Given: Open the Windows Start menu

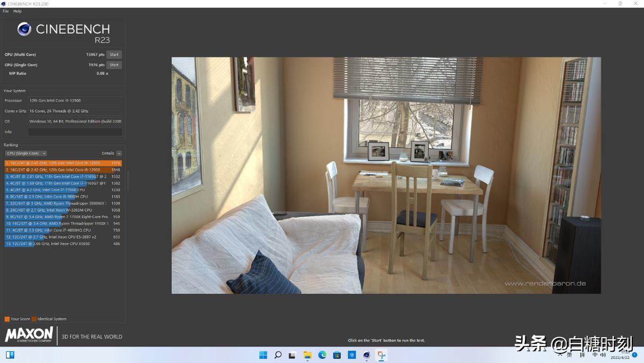Looking at the screenshot, I should (x=263, y=355).
